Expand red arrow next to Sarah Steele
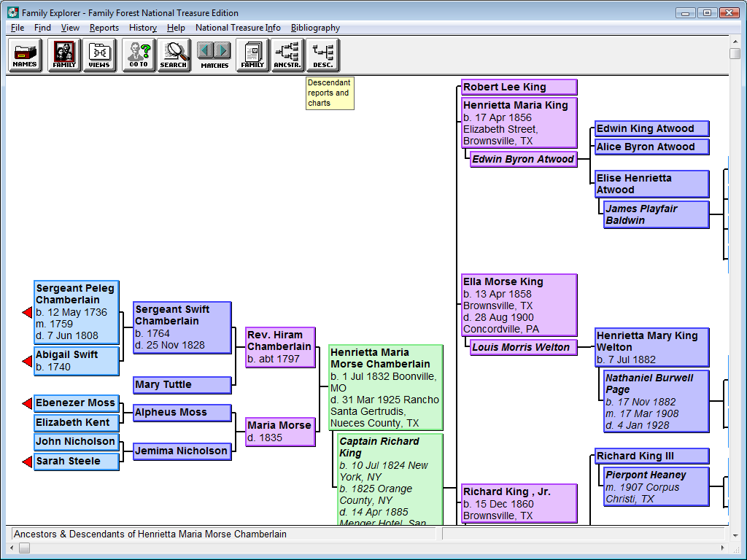The width and height of the screenshot is (747, 560). tap(27, 462)
